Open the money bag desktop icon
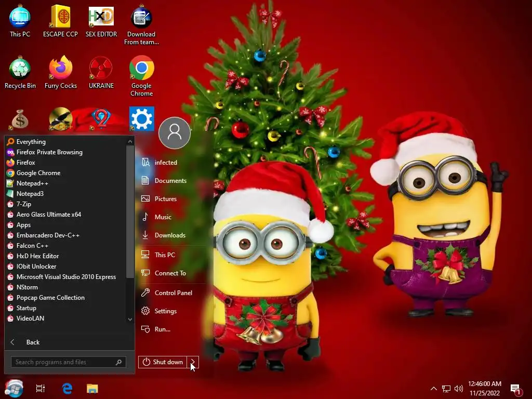Viewport: 532px width, 399px height. [x=20, y=119]
